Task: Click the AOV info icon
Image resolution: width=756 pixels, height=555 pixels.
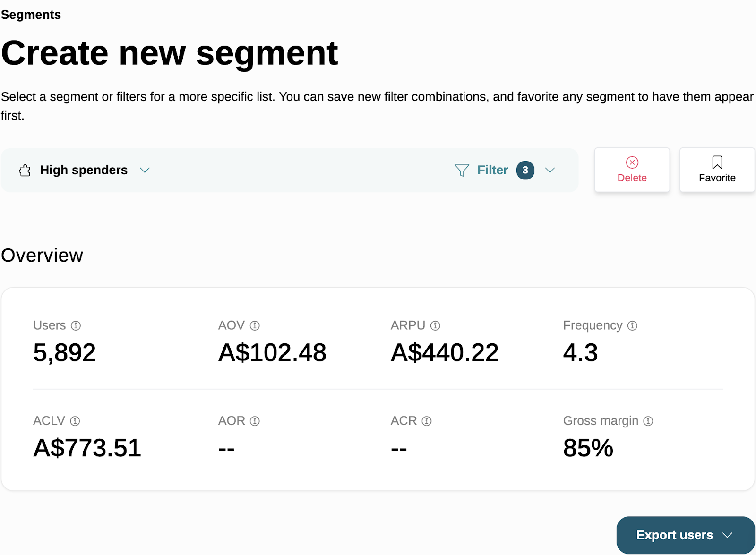Action: 255,325
